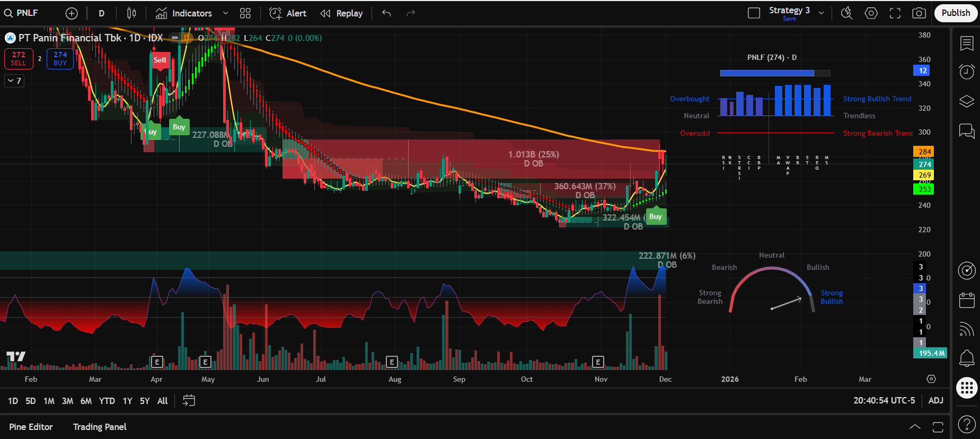Publish the chart idea

point(956,13)
